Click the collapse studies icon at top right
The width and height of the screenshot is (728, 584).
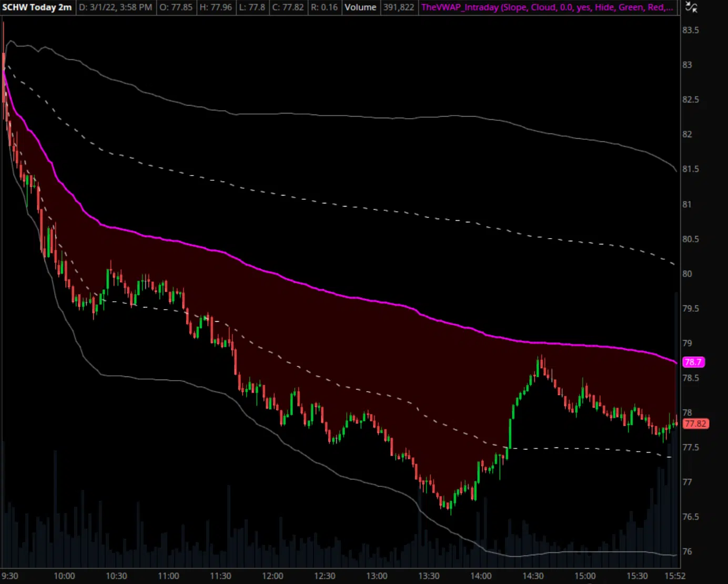click(x=691, y=7)
